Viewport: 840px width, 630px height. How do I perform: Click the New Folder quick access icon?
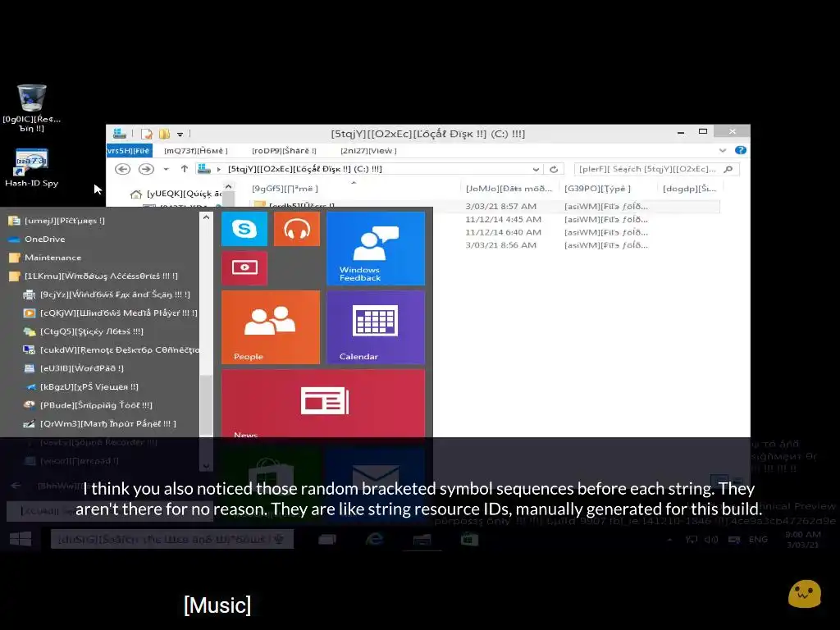coord(164,134)
